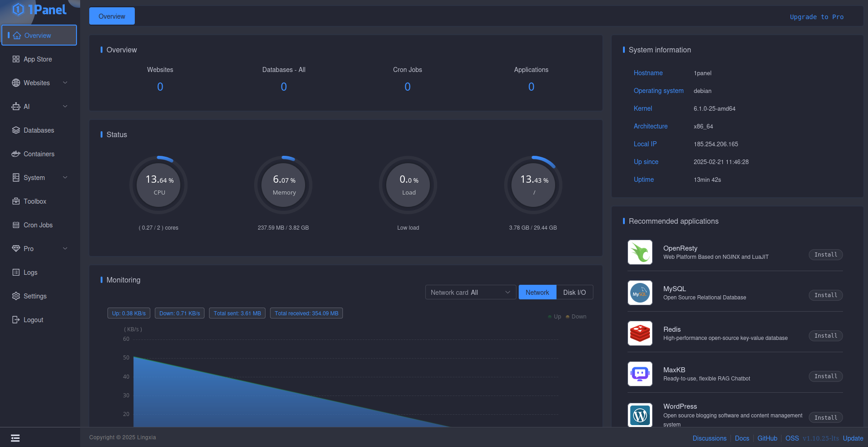This screenshot has height=447, width=868.
Task: Select the Network monitoring toggle
Action: 537,293
